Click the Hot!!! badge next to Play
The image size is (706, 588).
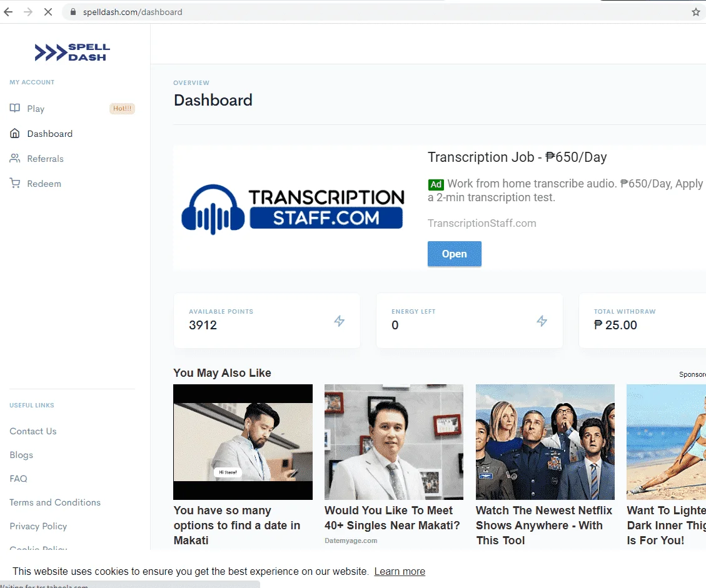coord(122,109)
